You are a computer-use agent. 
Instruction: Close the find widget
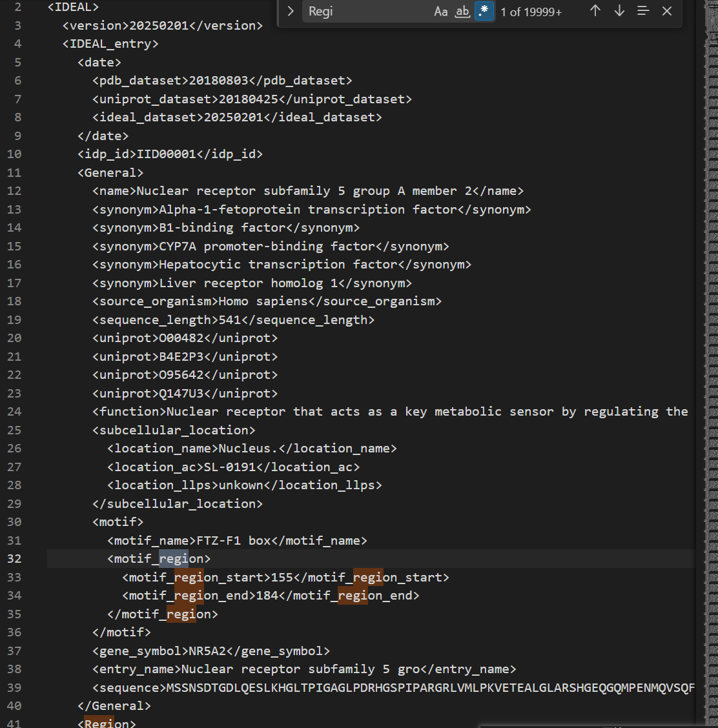tap(667, 11)
